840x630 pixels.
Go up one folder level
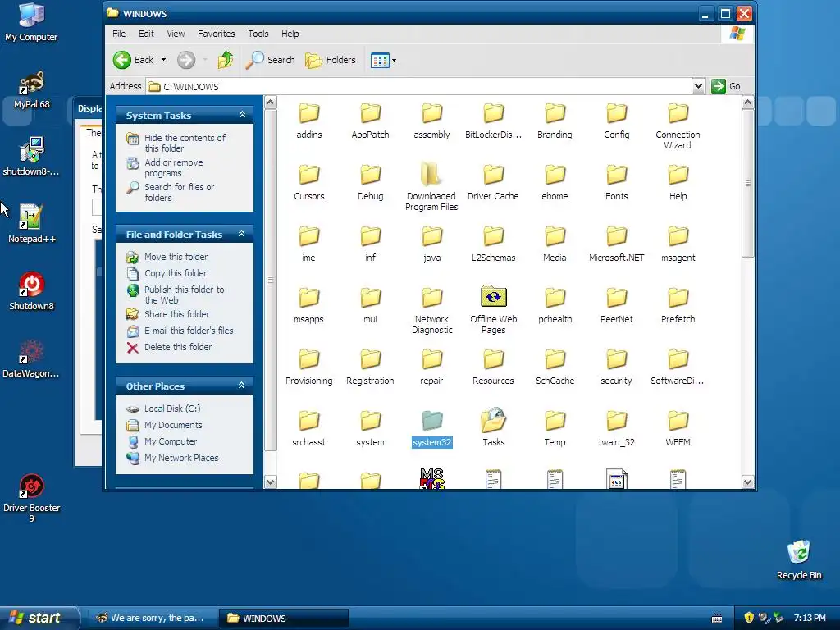225,60
